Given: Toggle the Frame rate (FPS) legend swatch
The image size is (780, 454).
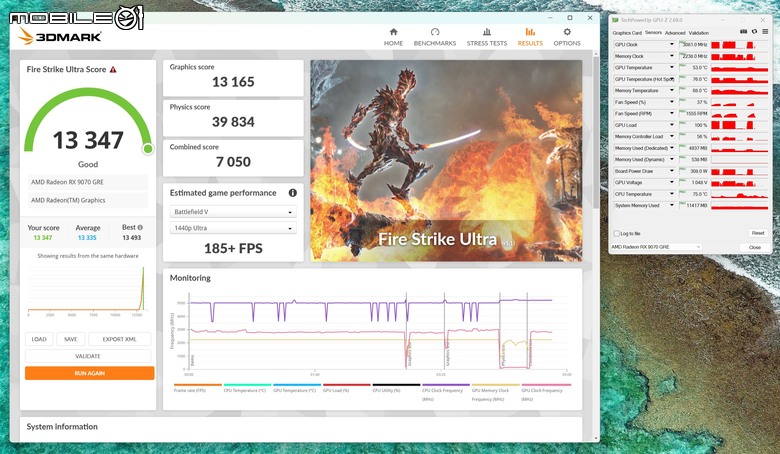Looking at the screenshot, I should point(197,384).
